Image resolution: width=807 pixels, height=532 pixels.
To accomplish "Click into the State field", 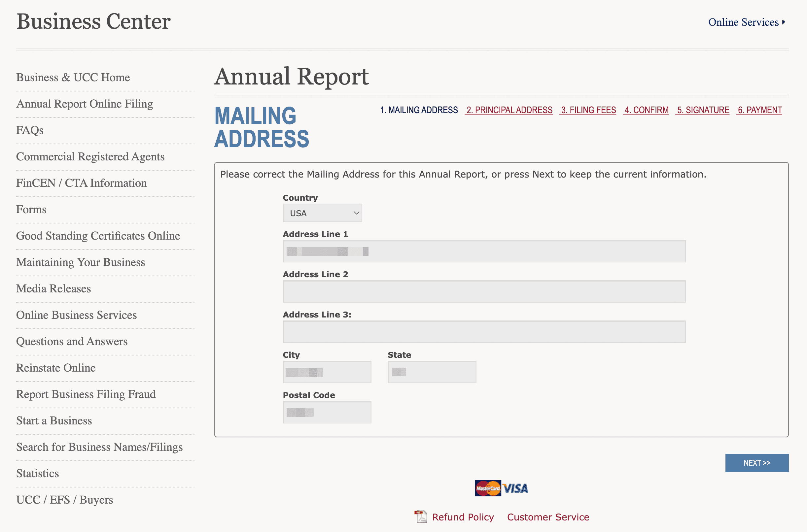I will point(432,372).
